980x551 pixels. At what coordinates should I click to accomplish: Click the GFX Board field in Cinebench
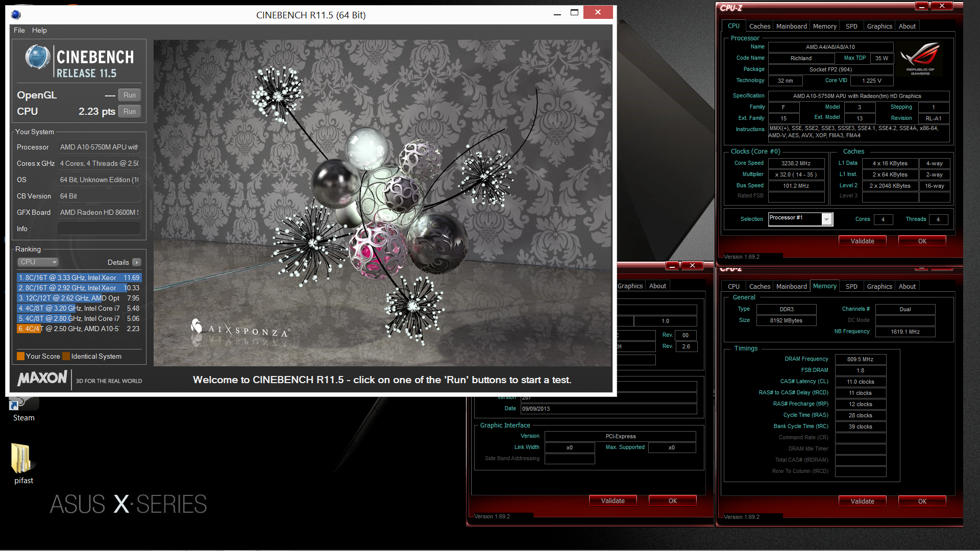pos(99,212)
